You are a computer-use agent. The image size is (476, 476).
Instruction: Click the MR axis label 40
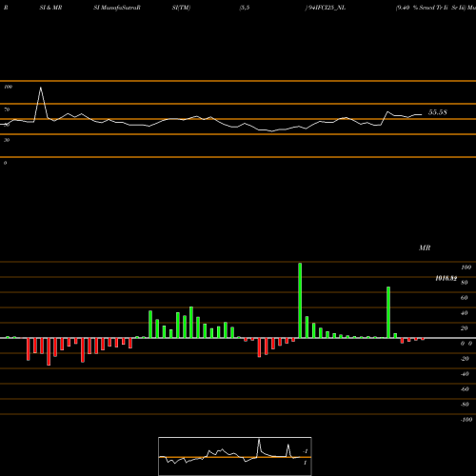point(465,313)
